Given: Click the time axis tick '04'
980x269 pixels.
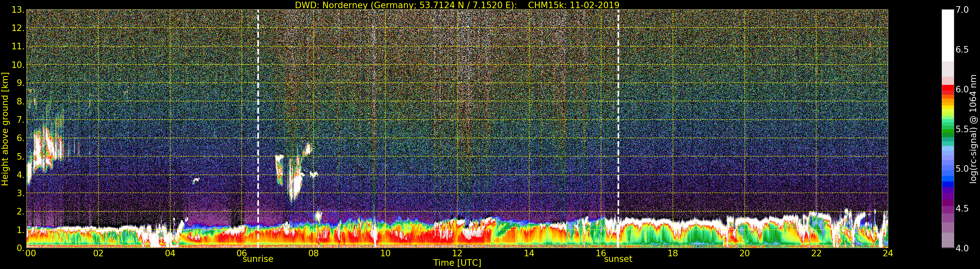Looking at the screenshot, I should (x=170, y=253).
